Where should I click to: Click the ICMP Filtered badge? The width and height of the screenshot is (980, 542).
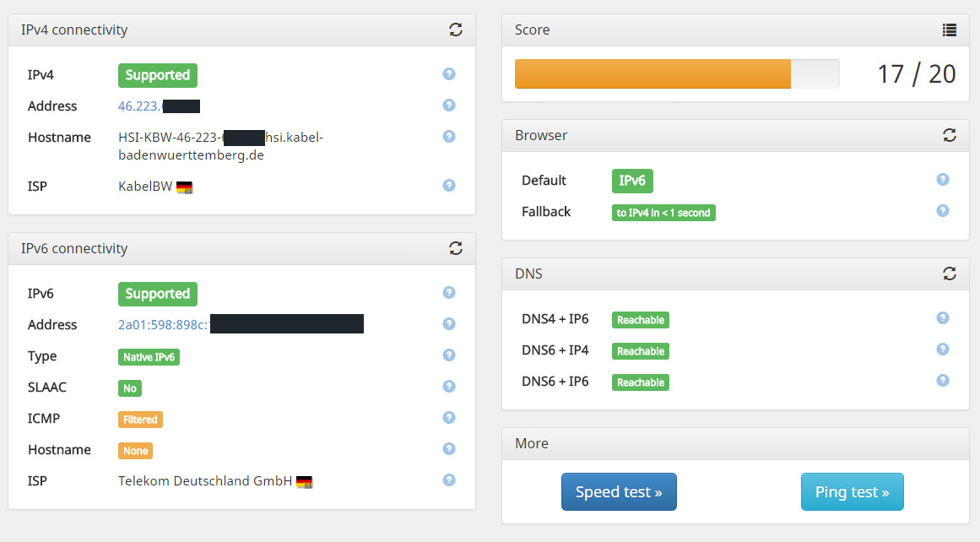click(x=140, y=420)
